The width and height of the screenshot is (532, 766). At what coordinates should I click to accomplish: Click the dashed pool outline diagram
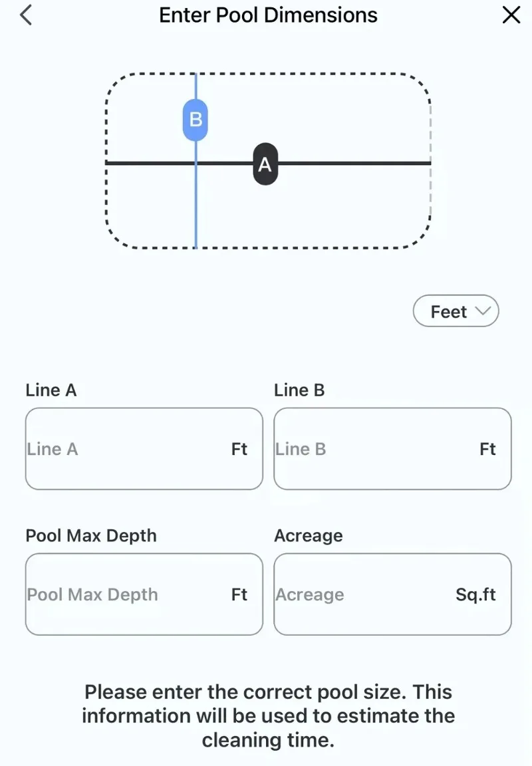point(268,161)
